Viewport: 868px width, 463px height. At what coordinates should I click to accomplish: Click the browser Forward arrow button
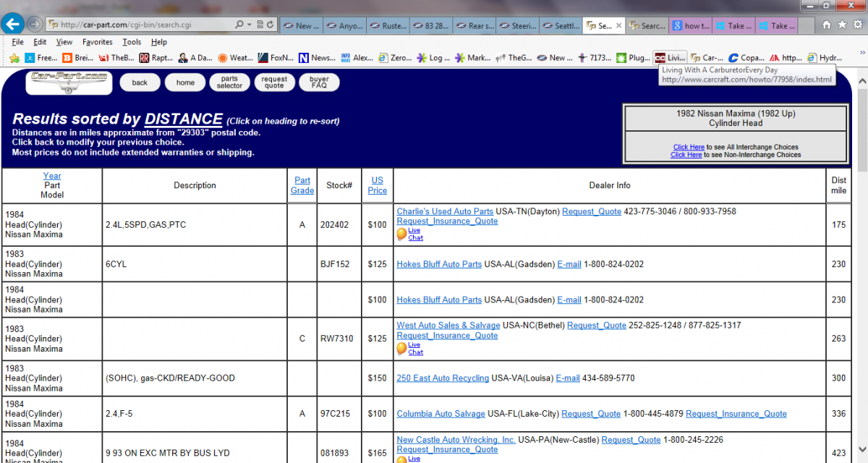(34, 25)
